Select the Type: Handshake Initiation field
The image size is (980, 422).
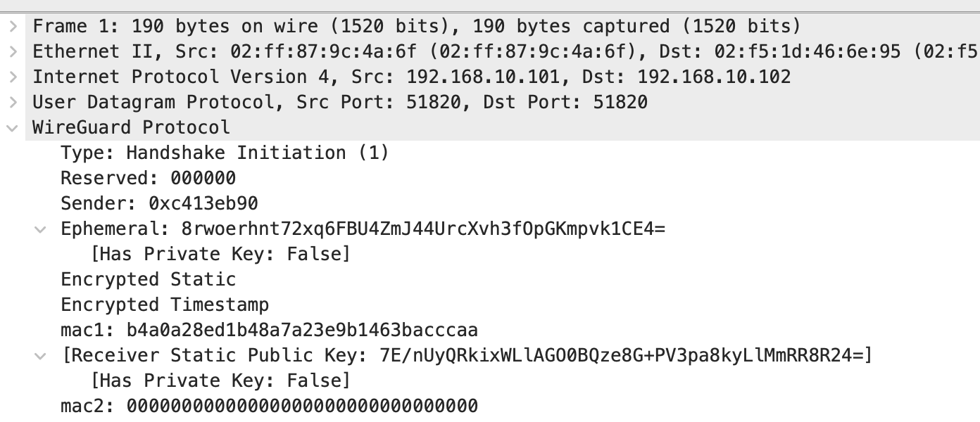coord(225,153)
